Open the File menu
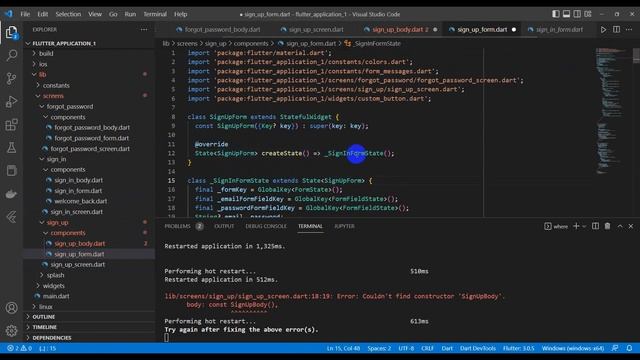This screenshot has width=640, height=360. pos(25,14)
